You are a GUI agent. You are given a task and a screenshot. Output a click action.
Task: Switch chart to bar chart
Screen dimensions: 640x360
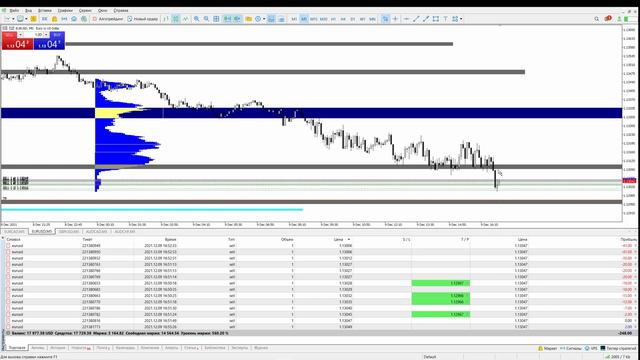(x=166, y=19)
